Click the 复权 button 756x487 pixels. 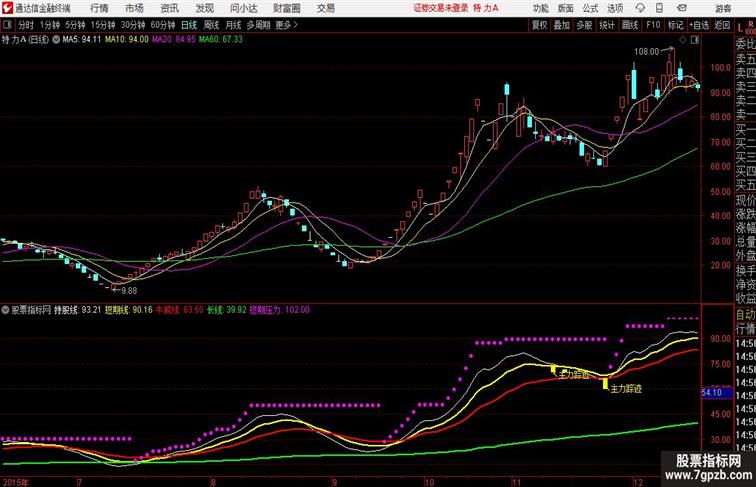click(x=540, y=25)
